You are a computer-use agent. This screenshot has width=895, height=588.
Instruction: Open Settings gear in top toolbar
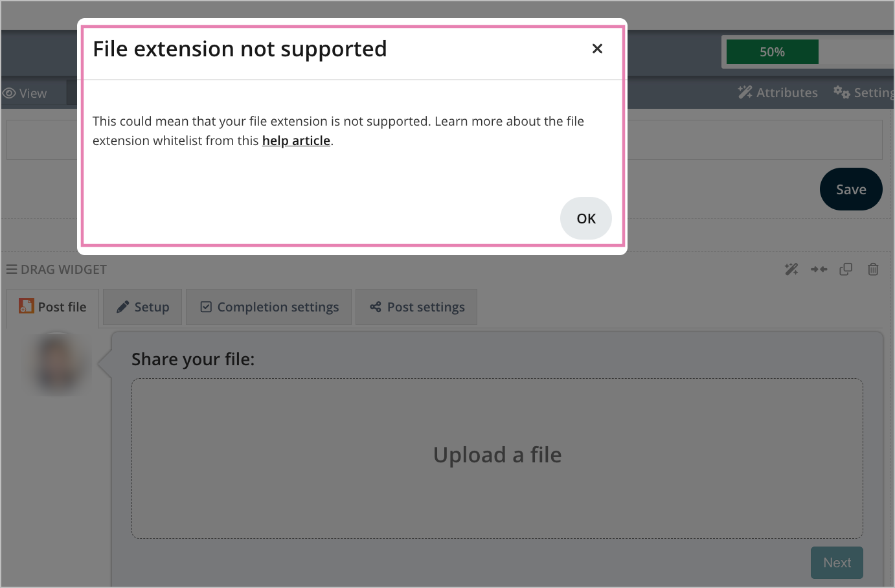pyautogui.click(x=864, y=93)
